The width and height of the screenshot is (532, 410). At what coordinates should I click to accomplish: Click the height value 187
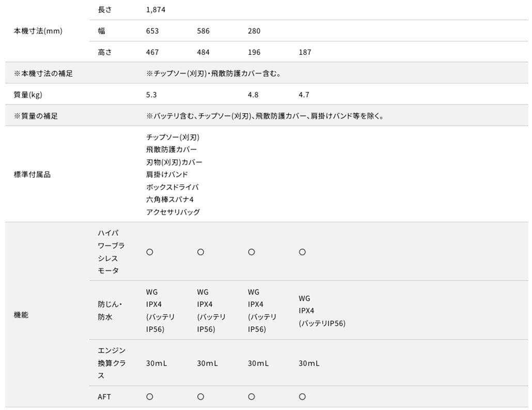(305, 52)
